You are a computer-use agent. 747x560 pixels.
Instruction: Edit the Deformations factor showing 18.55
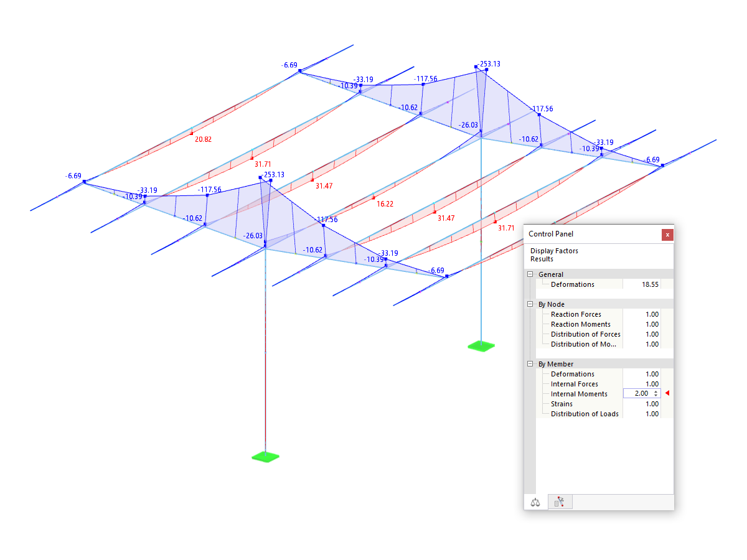pyautogui.click(x=650, y=284)
